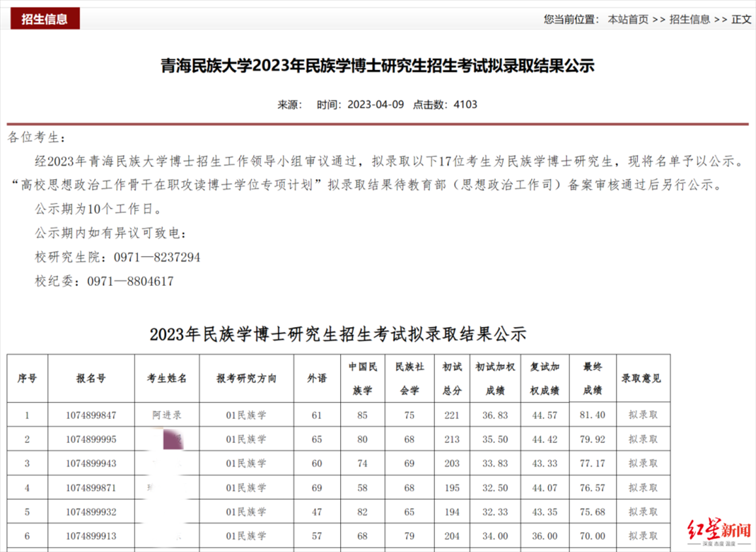Click the 录取意见 column header
The height and width of the screenshot is (552, 756).
coord(643,379)
